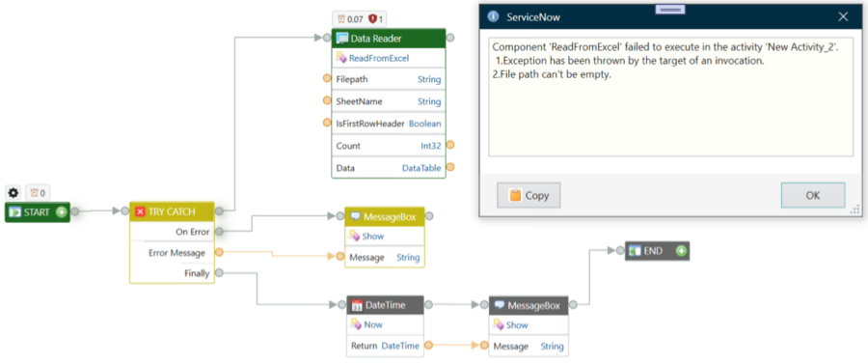Click the yellow MessageBox Message input port
The image size is (868, 364).
[x=339, y=257]
